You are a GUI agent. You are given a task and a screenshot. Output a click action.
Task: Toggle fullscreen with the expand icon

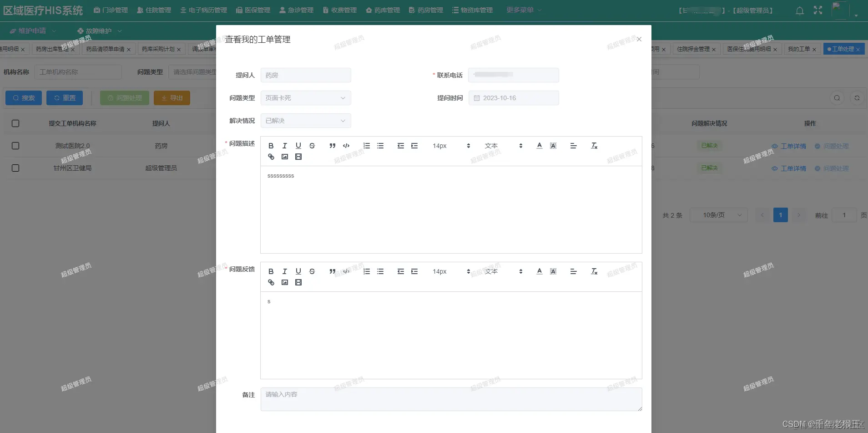click(x=818, y=10)
